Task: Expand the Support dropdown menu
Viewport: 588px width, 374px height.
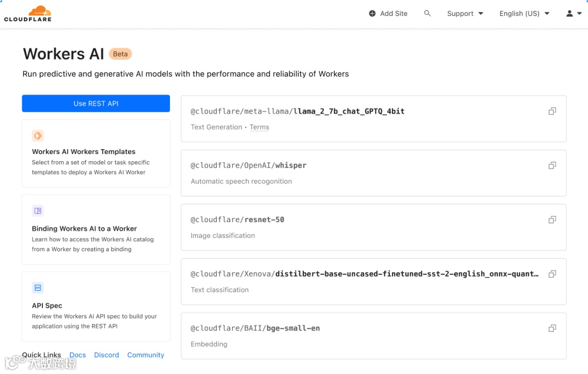Action: (x=465, y=14)
